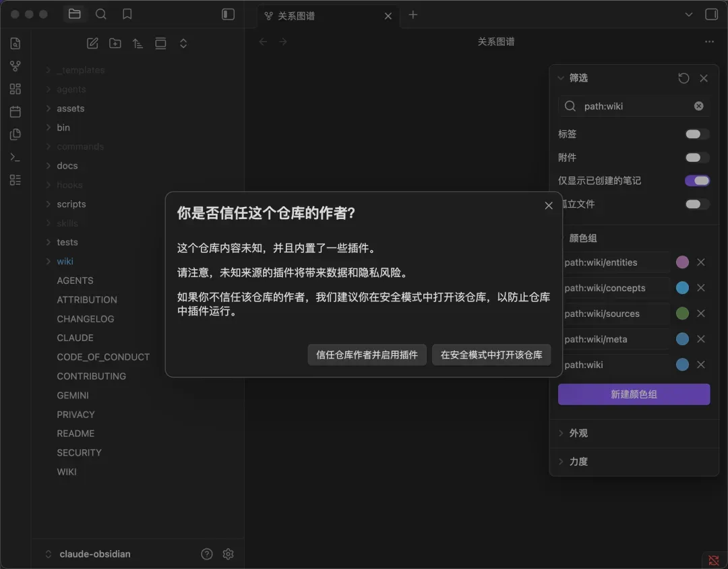The height and width of the screenshot is (569, 728).
Task: Close the 关系图谱 tab
Action: pos(388,16)
